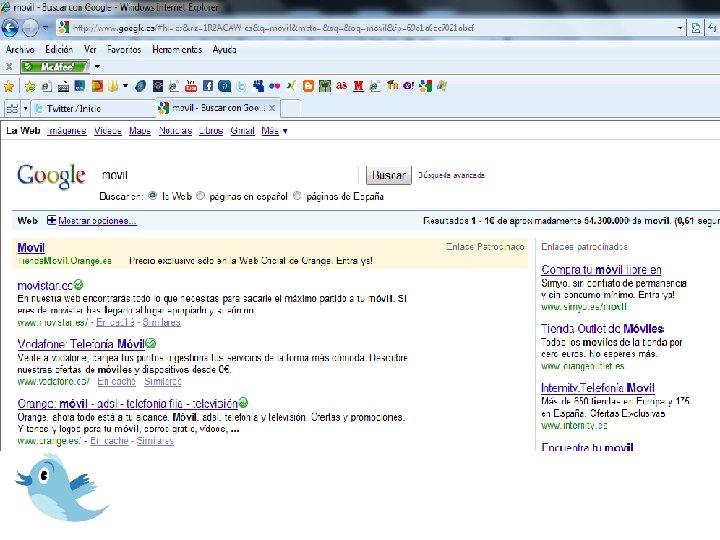Open the Favorites star icon
The width and height of the screenshot is (720, 540).
9,86
